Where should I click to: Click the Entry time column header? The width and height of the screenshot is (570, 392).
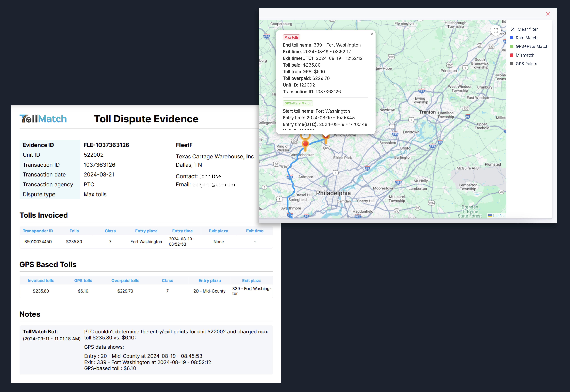click(x=182, y=231)
